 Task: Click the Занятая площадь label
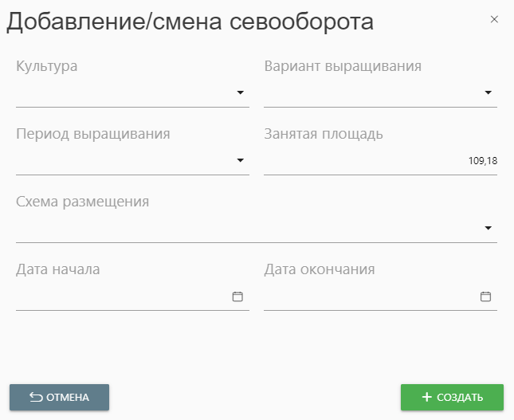(324, 134)
